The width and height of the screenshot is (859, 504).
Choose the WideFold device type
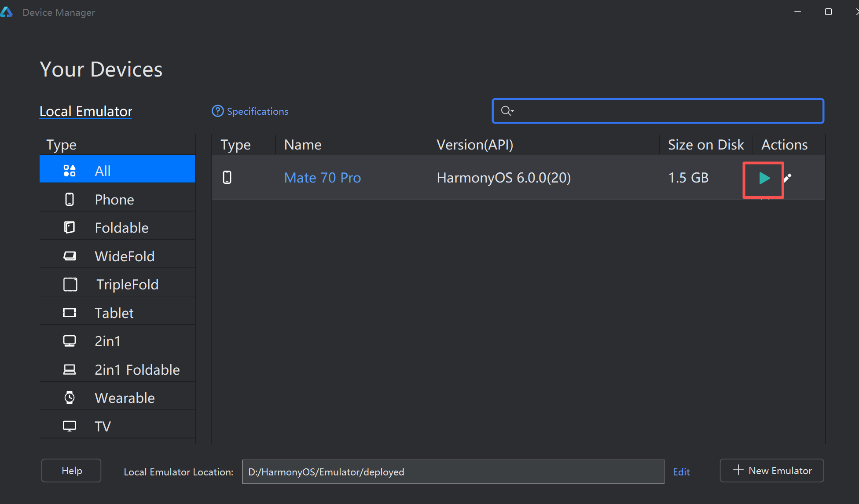(124, 256)
